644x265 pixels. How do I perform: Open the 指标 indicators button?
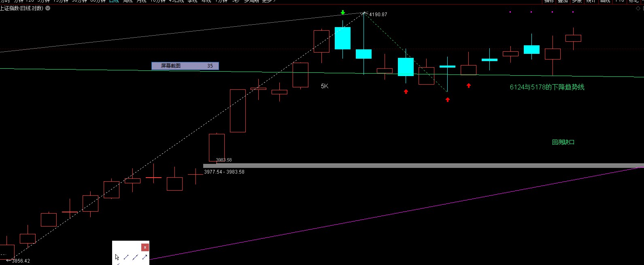click(549, 1)
